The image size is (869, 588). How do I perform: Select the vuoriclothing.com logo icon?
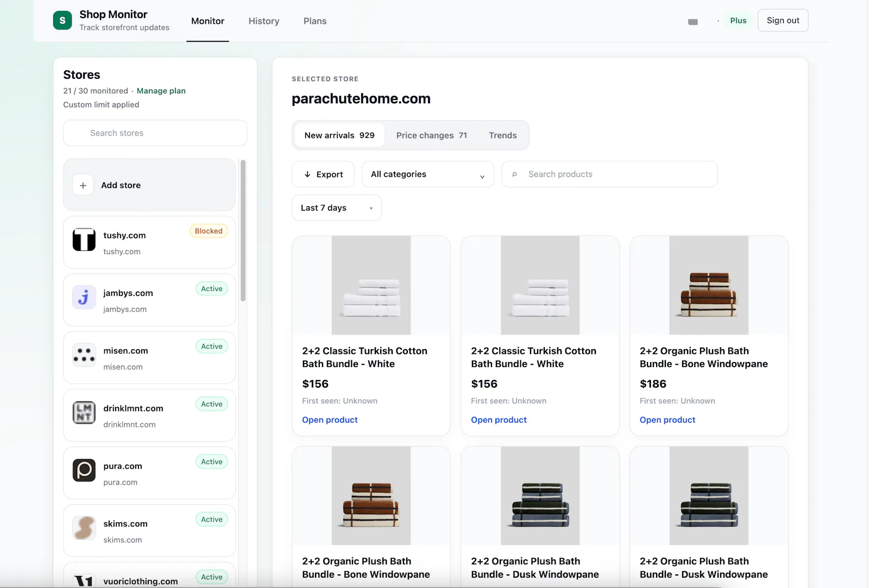point(84,581)
